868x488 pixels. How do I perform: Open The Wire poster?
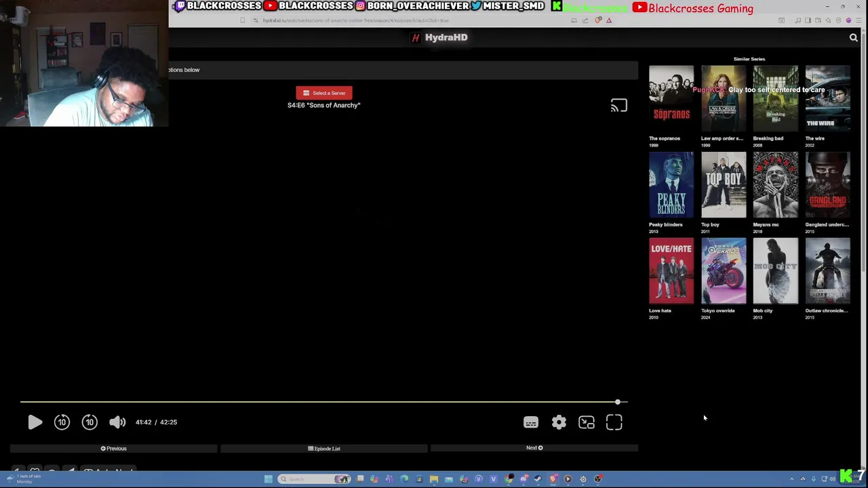tap(828, 98)
